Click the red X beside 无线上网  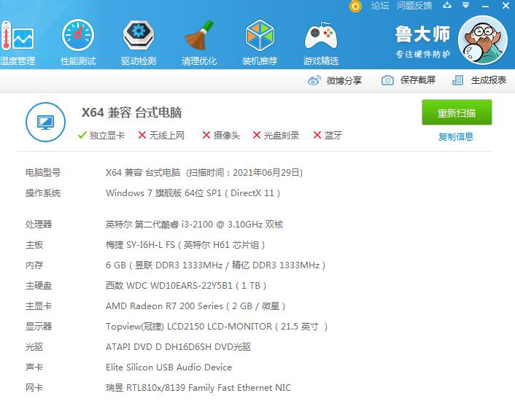point(142,135)
